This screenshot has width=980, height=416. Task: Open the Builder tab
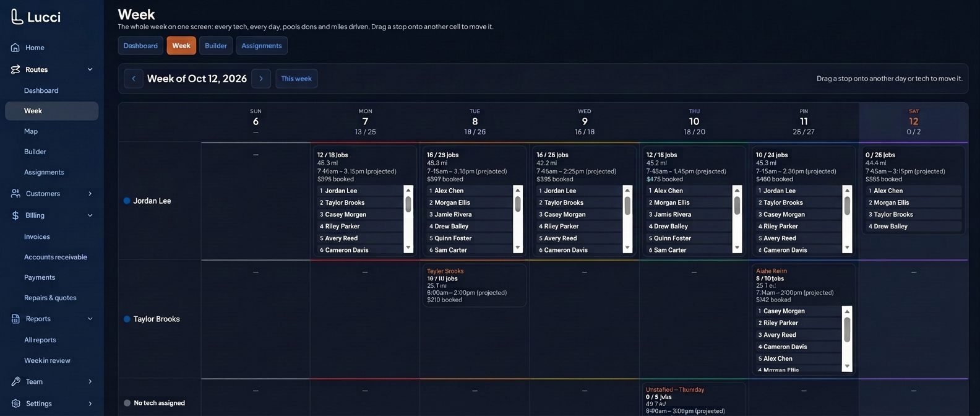pyautogui.click(x=216, y=46)
